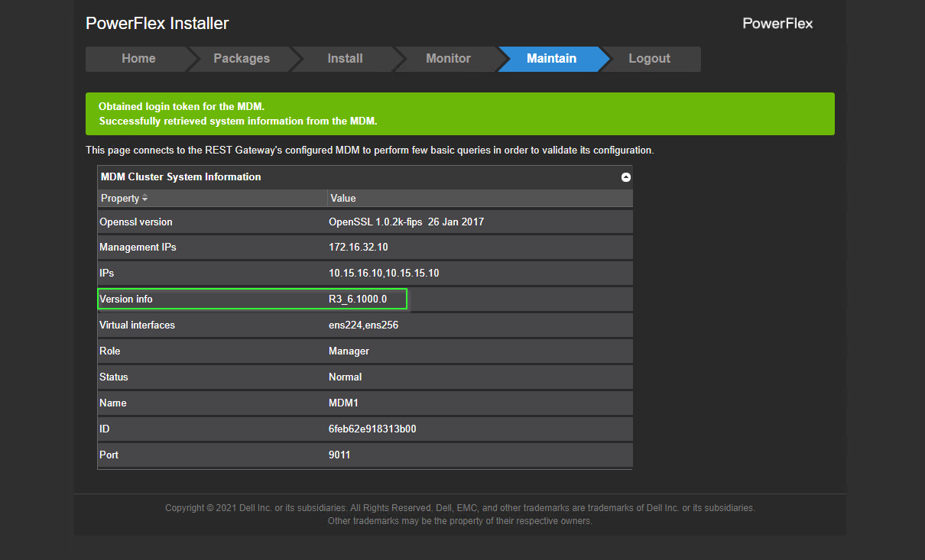Click the Port value 9011

pos(339,455)
